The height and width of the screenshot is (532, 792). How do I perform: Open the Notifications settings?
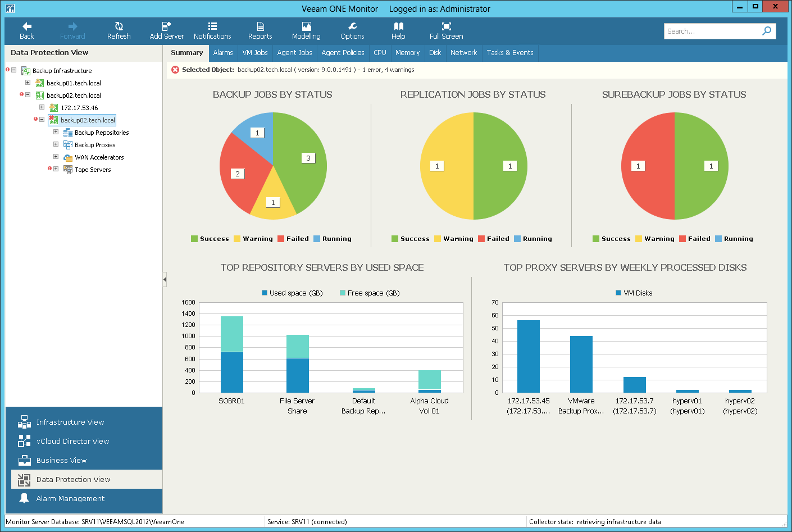pyautogui.click(x=212, y=31)
